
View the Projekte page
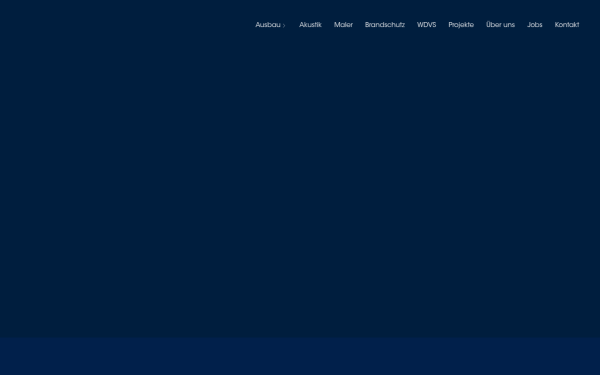pos(461,25)
